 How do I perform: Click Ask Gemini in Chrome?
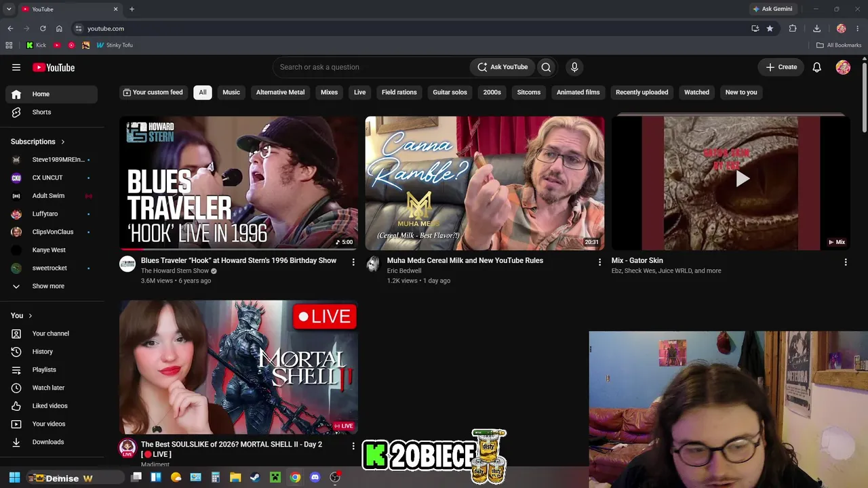click(772, 9)
